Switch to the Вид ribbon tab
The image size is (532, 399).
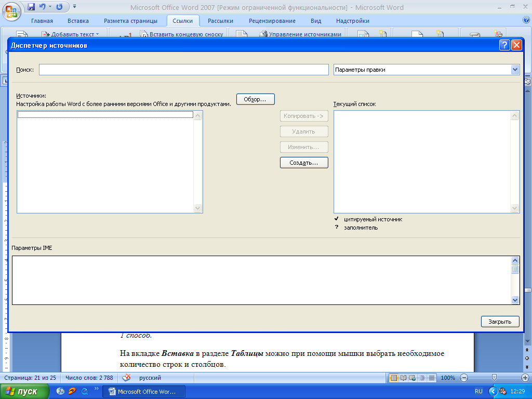pyautogui.click(x=316, y=21)
